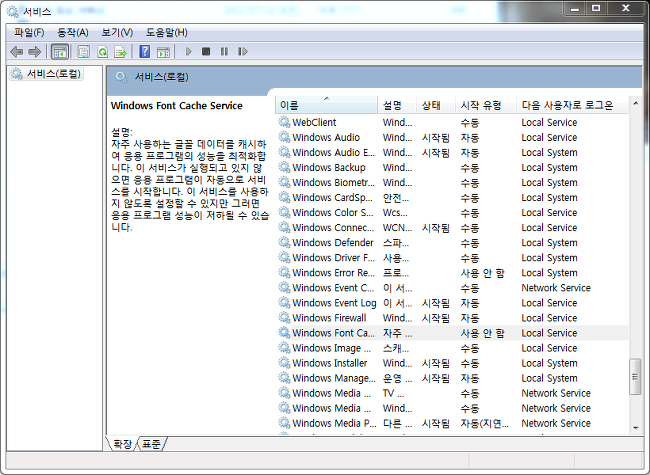Click the gear icon beside WebClient
This screenshot has height=475, width=650.
(284, 122)
